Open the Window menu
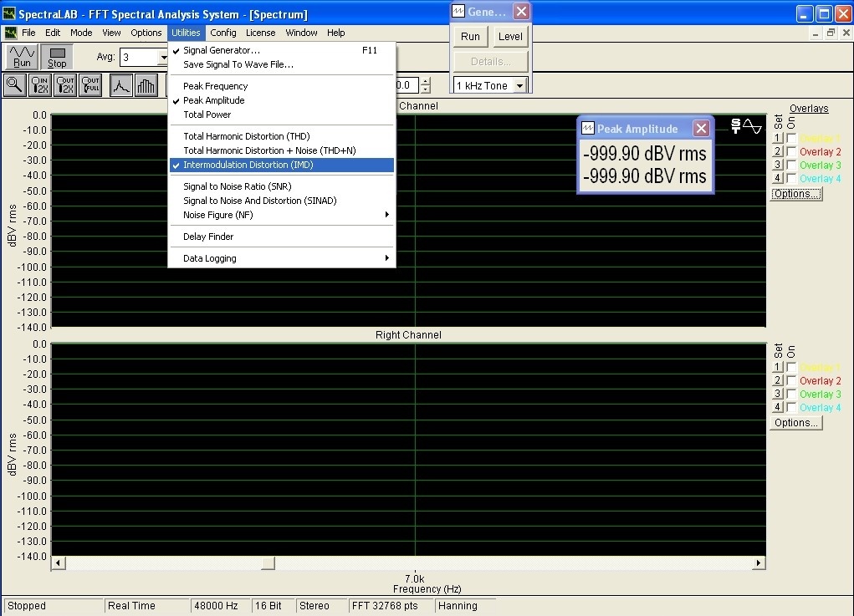 (x=301, y=33)
